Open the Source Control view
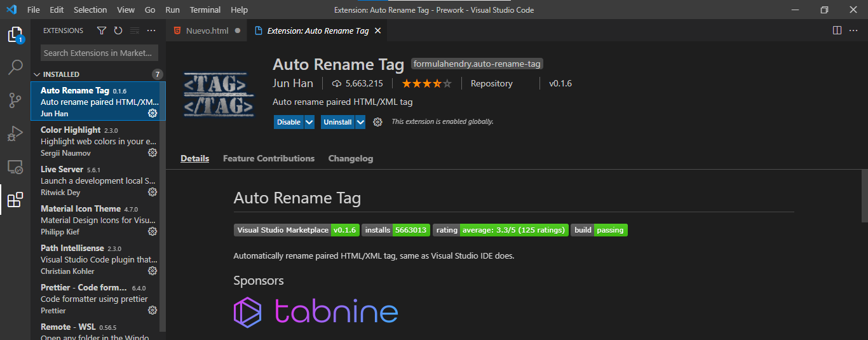Viewport: 868px width, 340px height. 15,100
